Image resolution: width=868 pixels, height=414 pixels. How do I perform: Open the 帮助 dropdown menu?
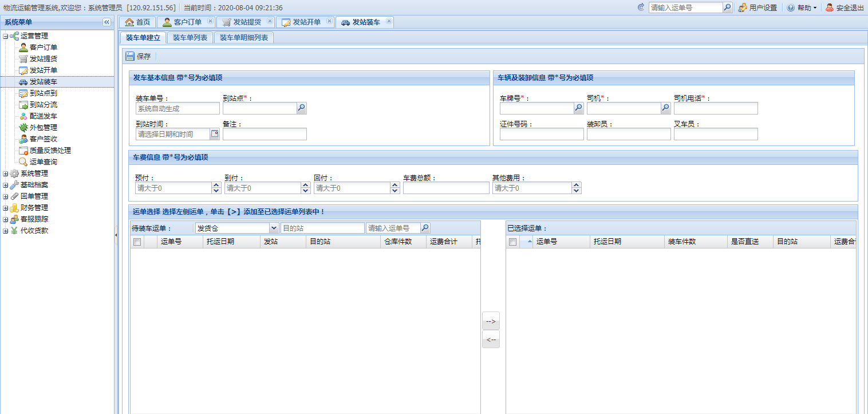click(x=802, y=8)
